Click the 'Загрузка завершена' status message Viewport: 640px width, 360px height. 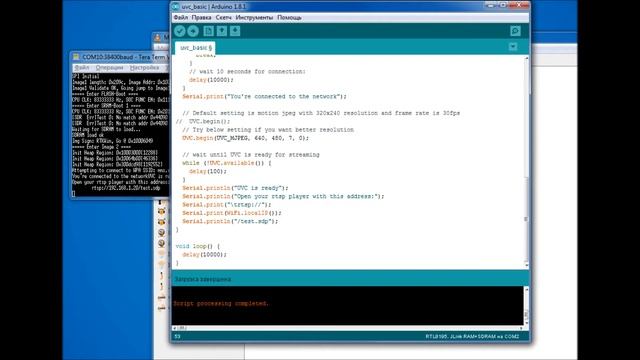[203, 279]
